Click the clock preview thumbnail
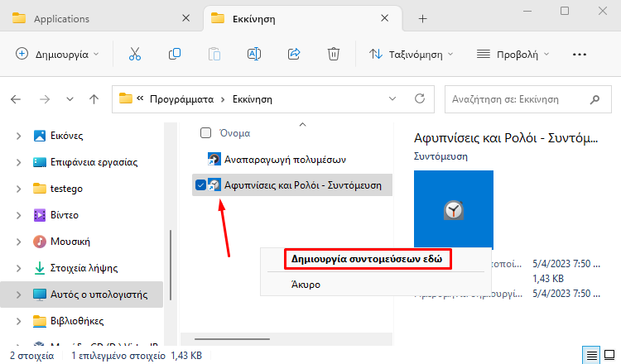This screenshot has height=364, width=621. 454,209
